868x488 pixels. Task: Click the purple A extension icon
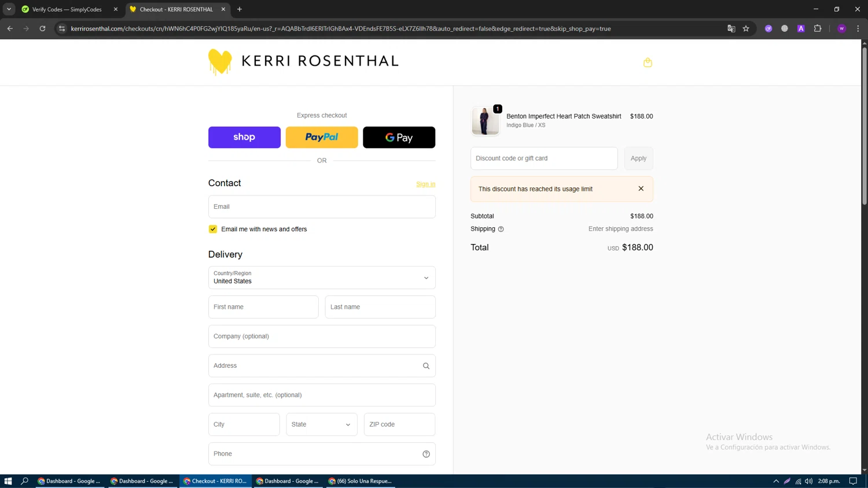point(801,28)
